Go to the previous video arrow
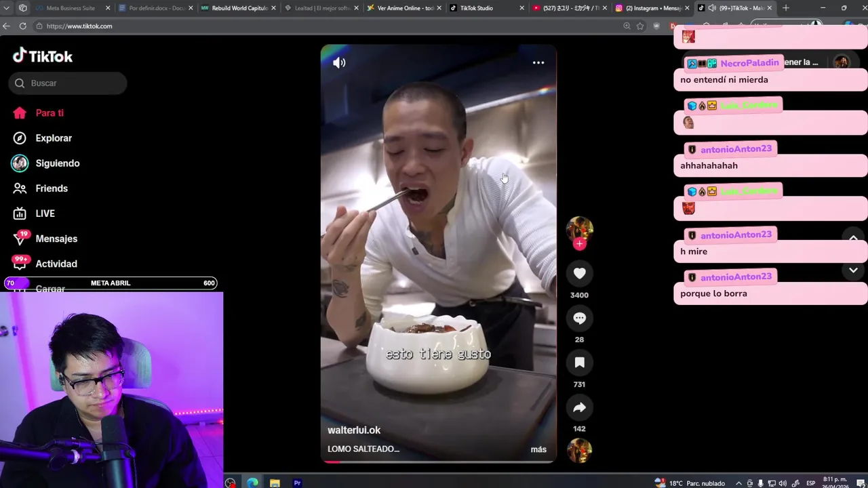The width and height of the screenshot is (868, 488). tap(853, 238)
